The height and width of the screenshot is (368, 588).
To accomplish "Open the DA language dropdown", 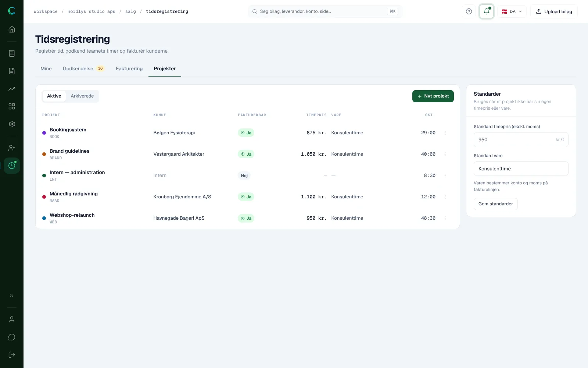I will tap(512, 11).
